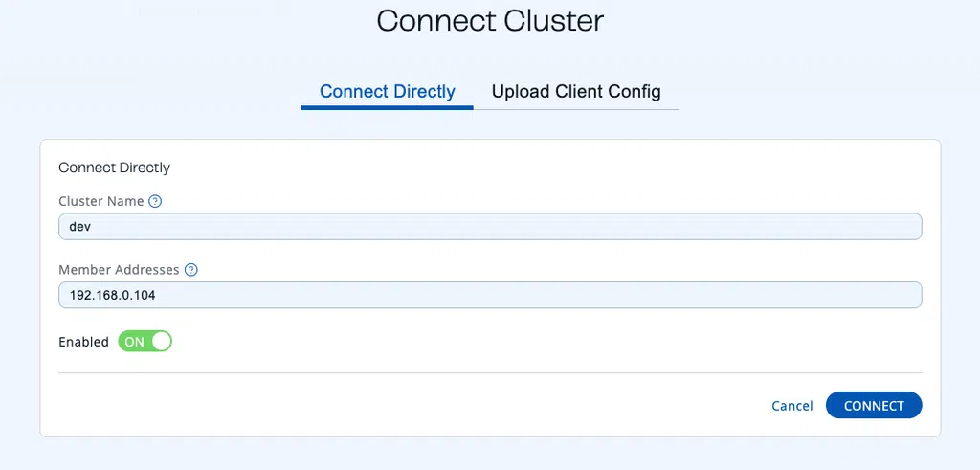
Task: Click the divider line above Cancel and CONNECT
Action: click(x=490, y=373)
